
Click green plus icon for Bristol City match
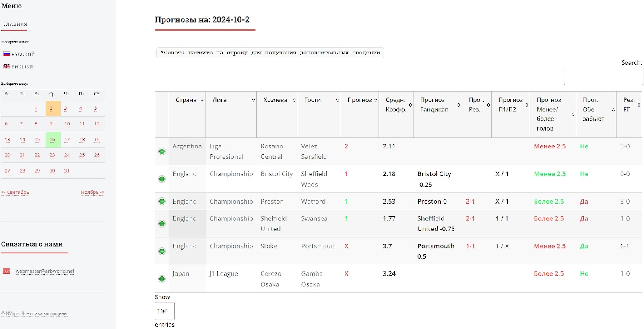point(162,179)
